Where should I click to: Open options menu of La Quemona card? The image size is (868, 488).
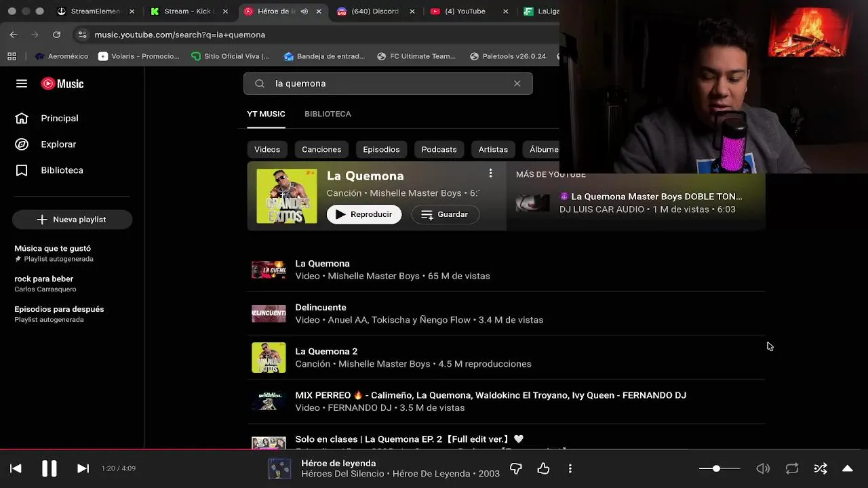(490, 174)
